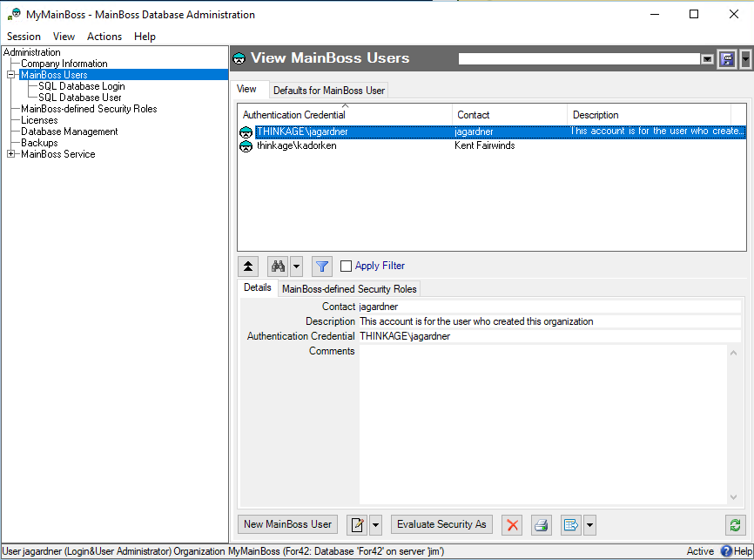The height and width of the screenshot is (560, 754).
Task: Click the green refresh icon
Action: (735, 525)
